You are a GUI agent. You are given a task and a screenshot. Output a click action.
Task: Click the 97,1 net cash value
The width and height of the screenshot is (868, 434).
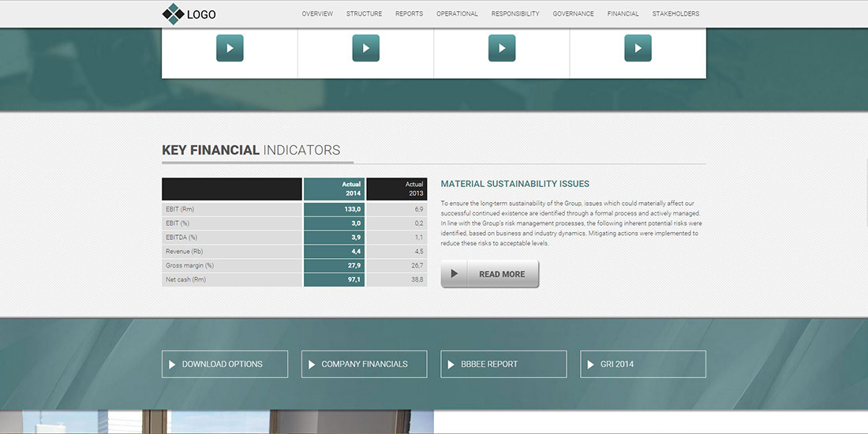point(354,279)
